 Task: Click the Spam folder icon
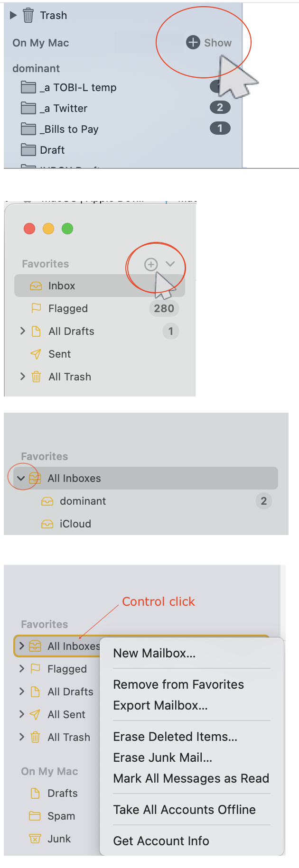35,816
